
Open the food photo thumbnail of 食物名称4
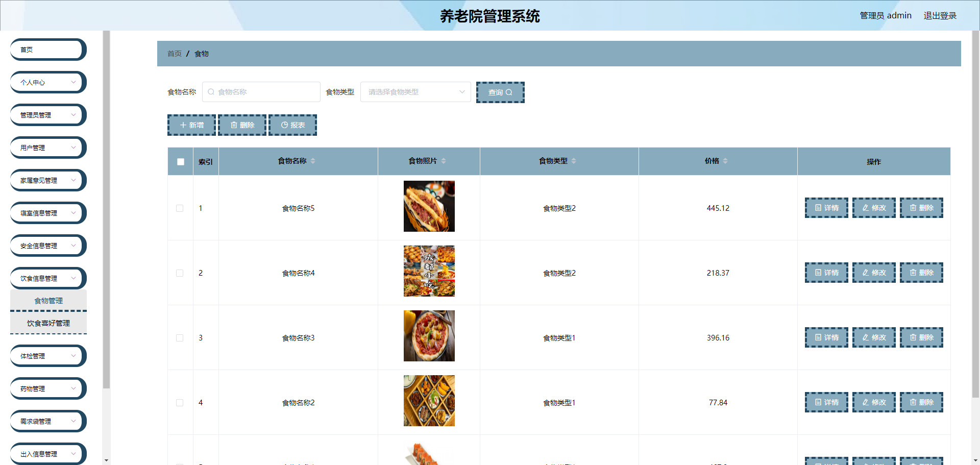(x=429, y=271)
